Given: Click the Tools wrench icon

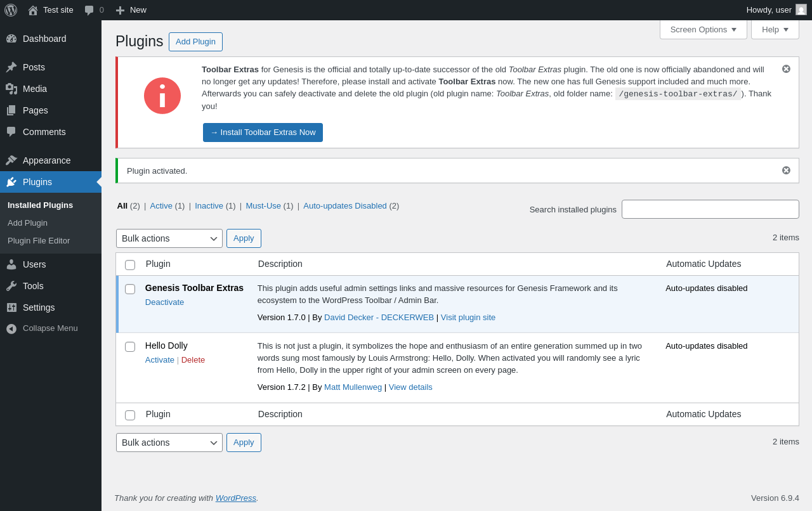Looking at the screenshot, I should 11,286.
